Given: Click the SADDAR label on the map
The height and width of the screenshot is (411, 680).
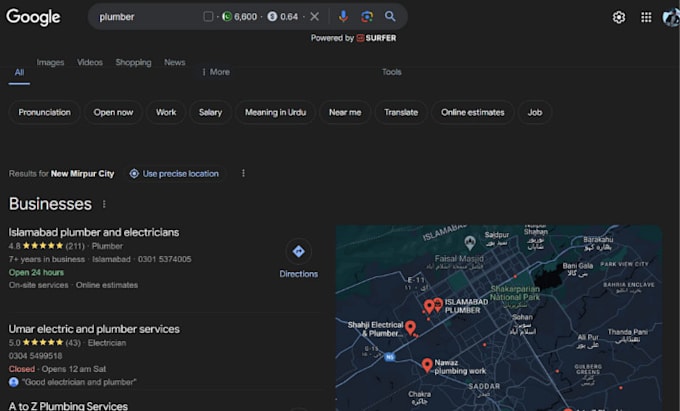Looking at the screenshot, I should (484, 386).
